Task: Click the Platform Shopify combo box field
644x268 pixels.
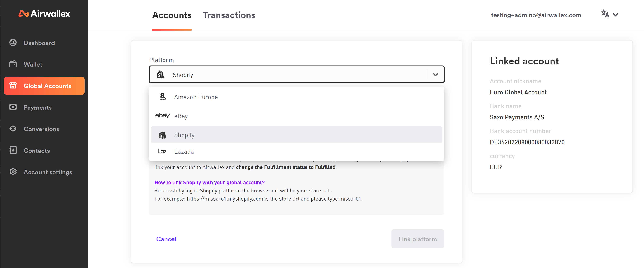Action: [288, 74]
